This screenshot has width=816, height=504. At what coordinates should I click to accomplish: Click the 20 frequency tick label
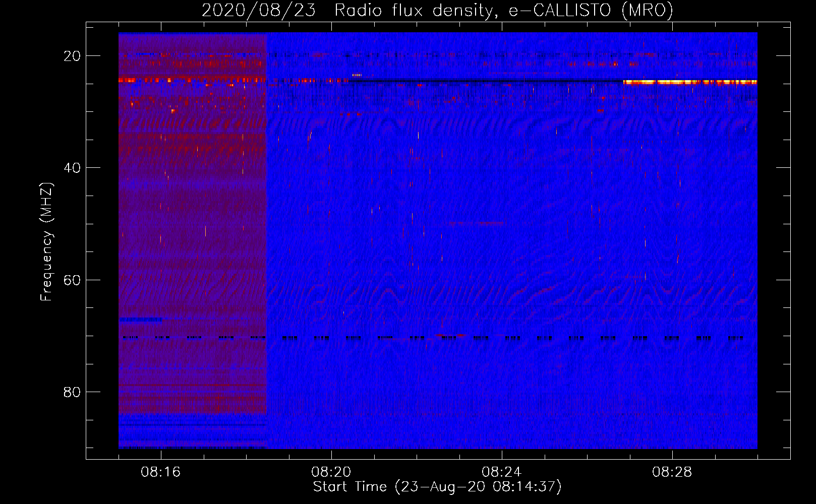(x=72, y=56)
